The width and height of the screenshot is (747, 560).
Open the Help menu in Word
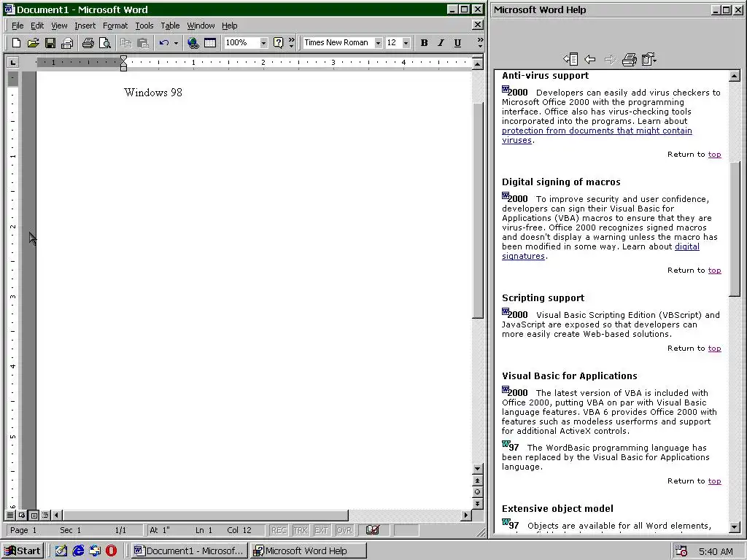tap(230, 26)
